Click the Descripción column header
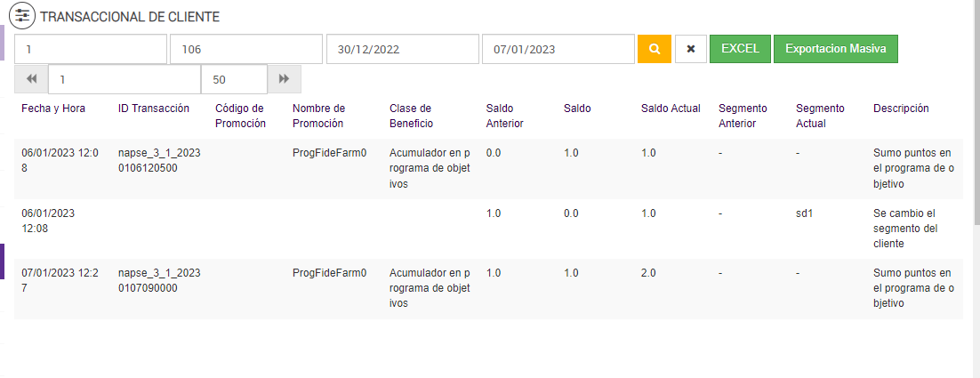 [x=901, y=109]
